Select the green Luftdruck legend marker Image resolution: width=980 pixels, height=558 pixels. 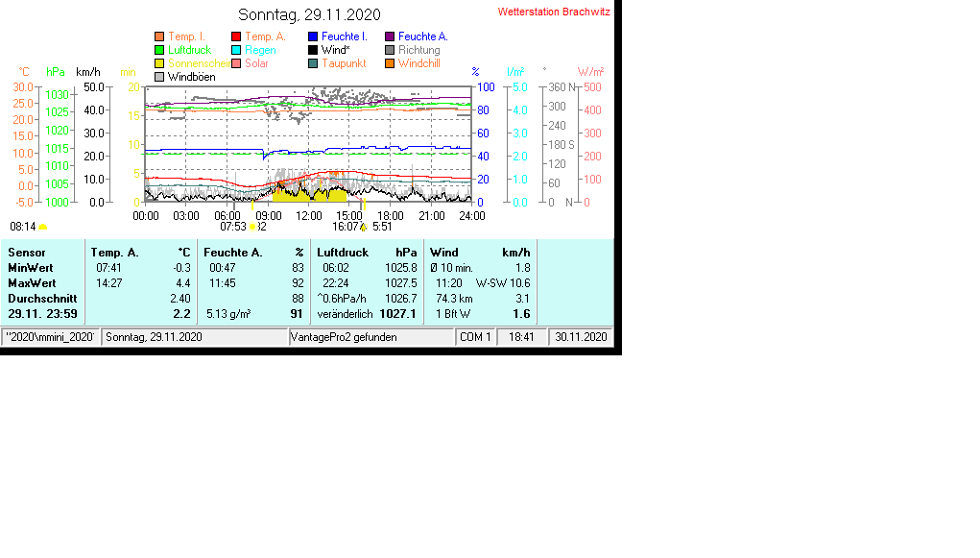(x=159, y=50)
